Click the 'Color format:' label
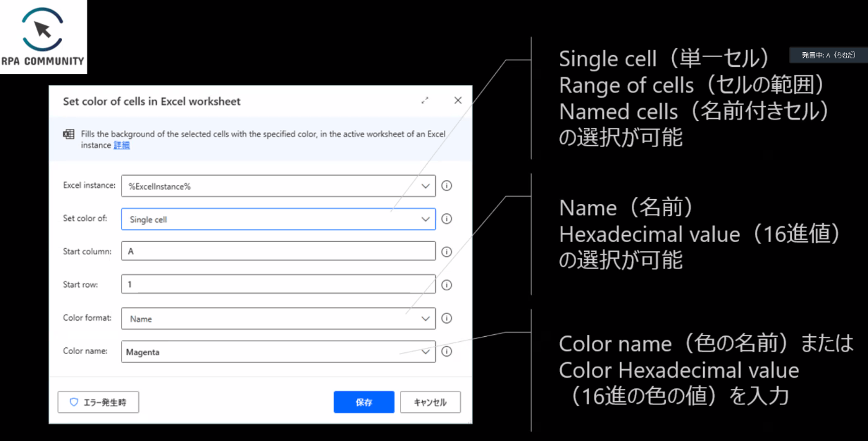This screenshot has width=868, height=441. [87, 318]
